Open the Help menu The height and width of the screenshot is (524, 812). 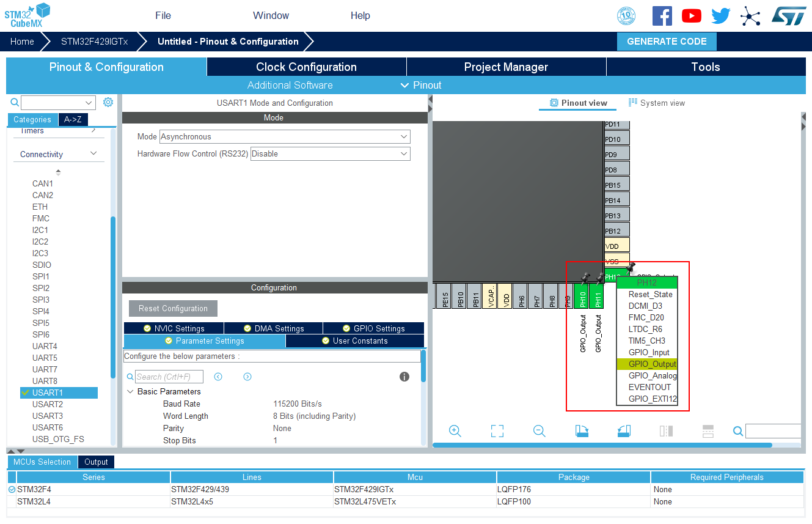360,15
